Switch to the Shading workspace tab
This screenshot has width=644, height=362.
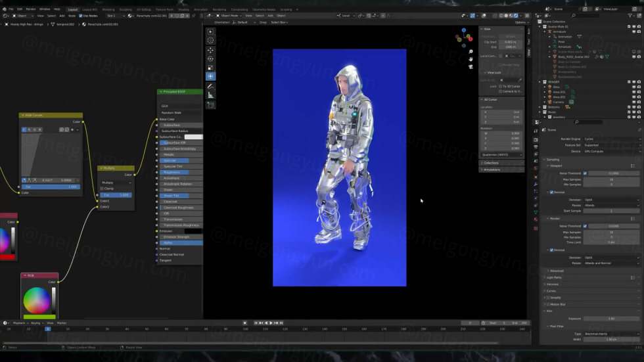[183, 10]
